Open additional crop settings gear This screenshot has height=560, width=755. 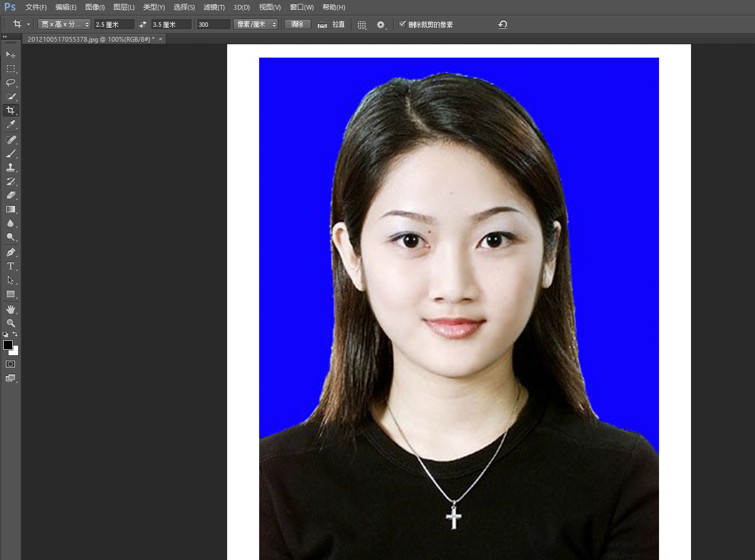(x=381, y=25)
